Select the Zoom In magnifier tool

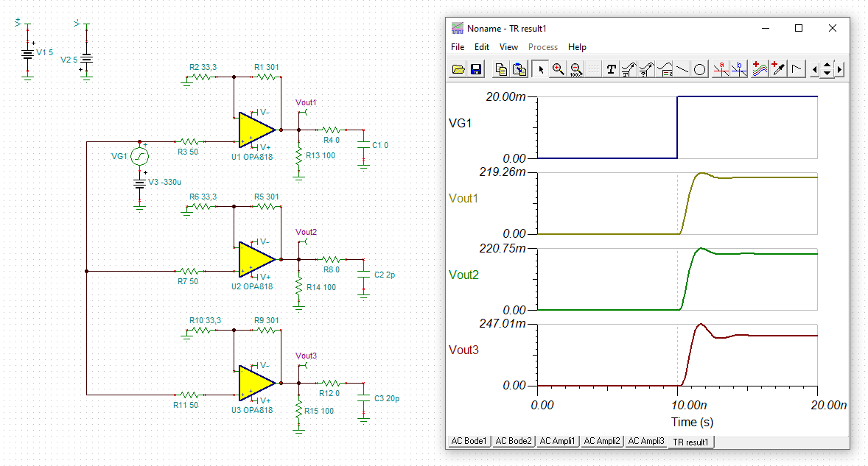[558, 69]
